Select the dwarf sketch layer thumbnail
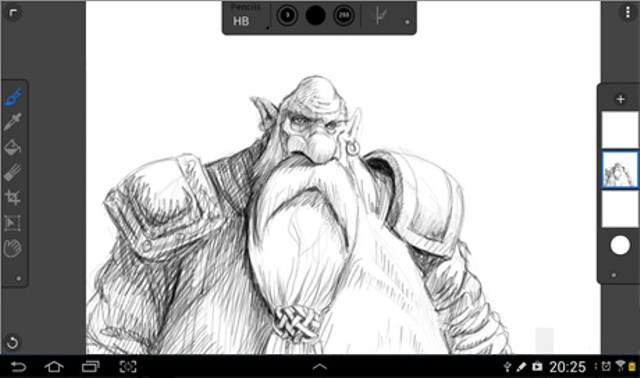The image size is (640, 378). tap(620, 170)
